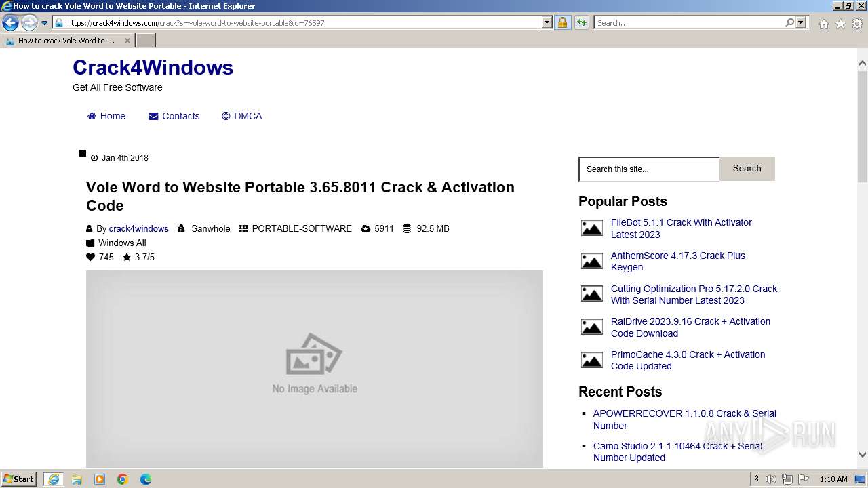
Task: Open Camo Studio 2.1.1.10464 Crack recent post
Action: tap(678, 452)
